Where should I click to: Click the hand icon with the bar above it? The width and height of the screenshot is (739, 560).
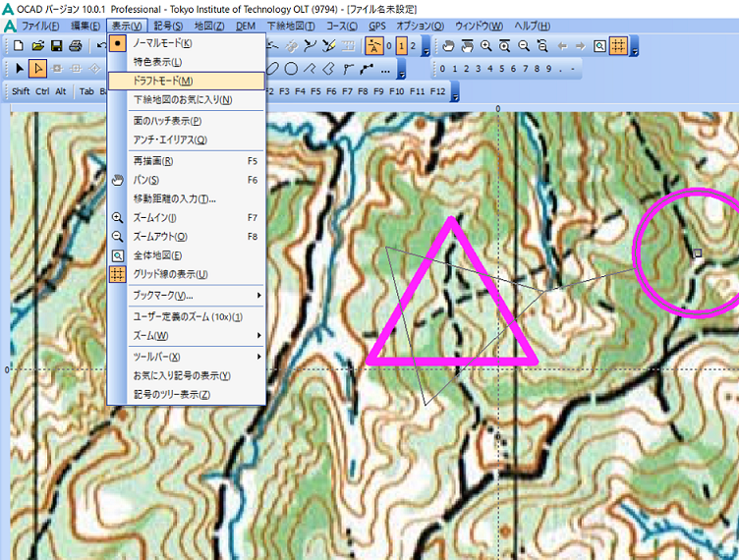point(467,46)
